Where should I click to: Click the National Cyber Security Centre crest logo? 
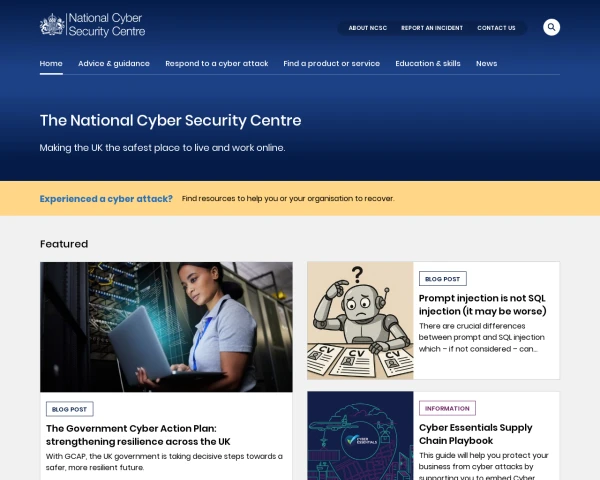(92, 25)
